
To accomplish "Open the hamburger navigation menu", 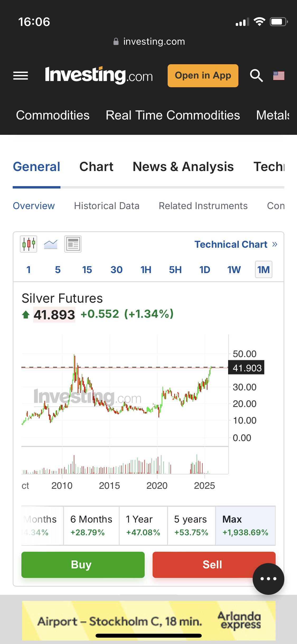I will click(x=21, y=76).
